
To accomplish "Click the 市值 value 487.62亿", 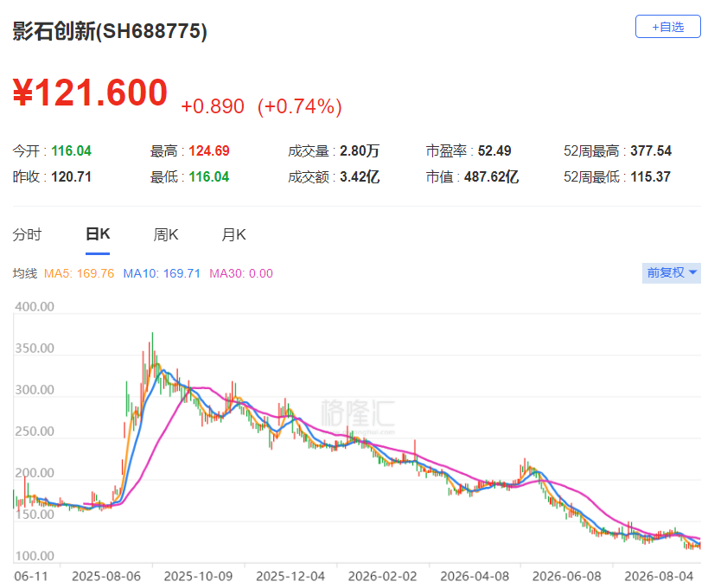I will point(491,176).
